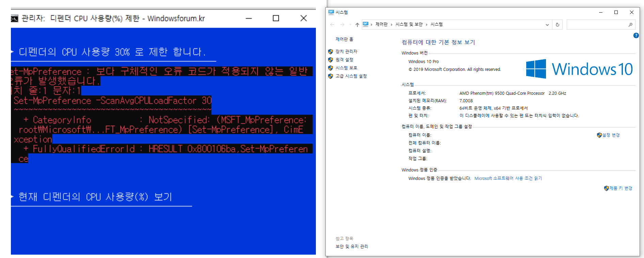This screenshot has width=644, height=258.
Task: Go to 제어판 홈
Action: click(x=344, y=39)
